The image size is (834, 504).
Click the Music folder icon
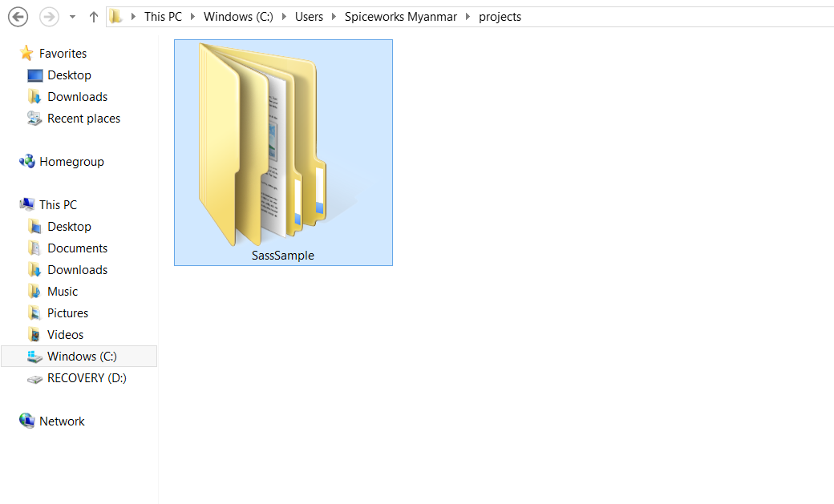tap(34, 292)
